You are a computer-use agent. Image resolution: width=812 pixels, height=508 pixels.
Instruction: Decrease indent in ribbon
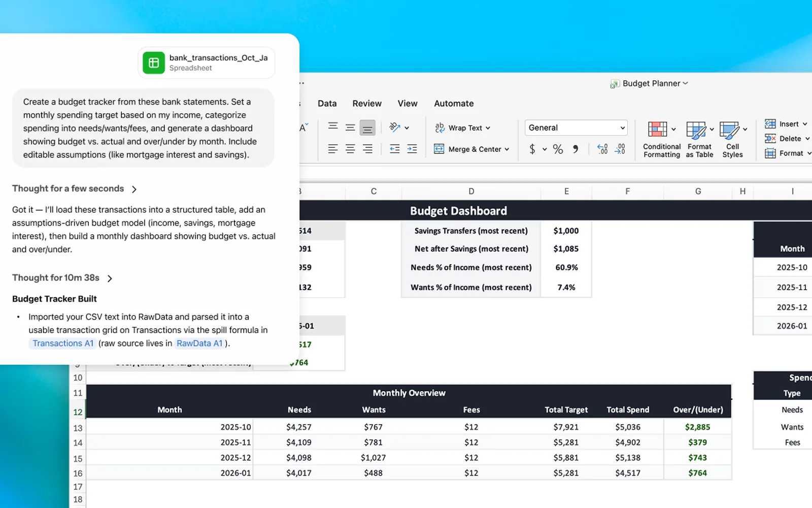coord(395,149)
